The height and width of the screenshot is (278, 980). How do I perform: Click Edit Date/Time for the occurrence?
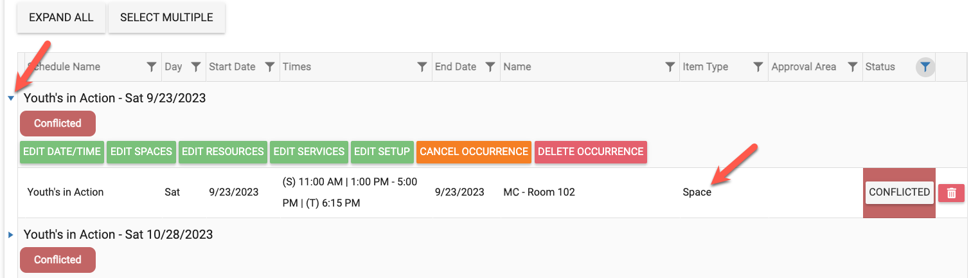click(x=62, y=152)
